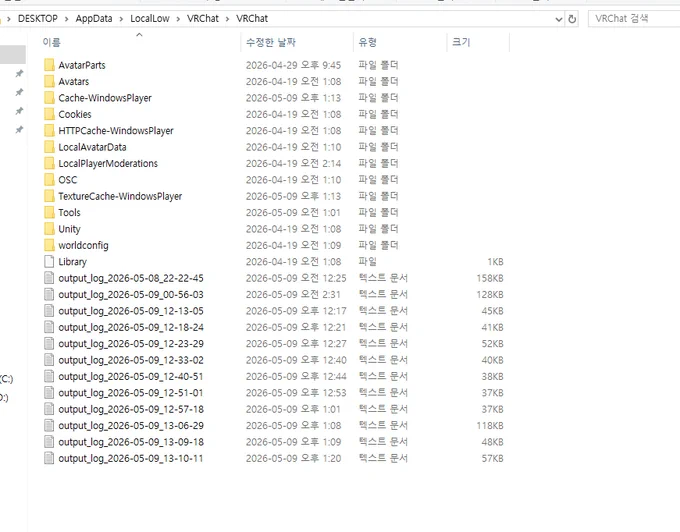
Task: Select icon of output_log_2026-05-09_12-23-29
Action: click(x=49, y=344)
